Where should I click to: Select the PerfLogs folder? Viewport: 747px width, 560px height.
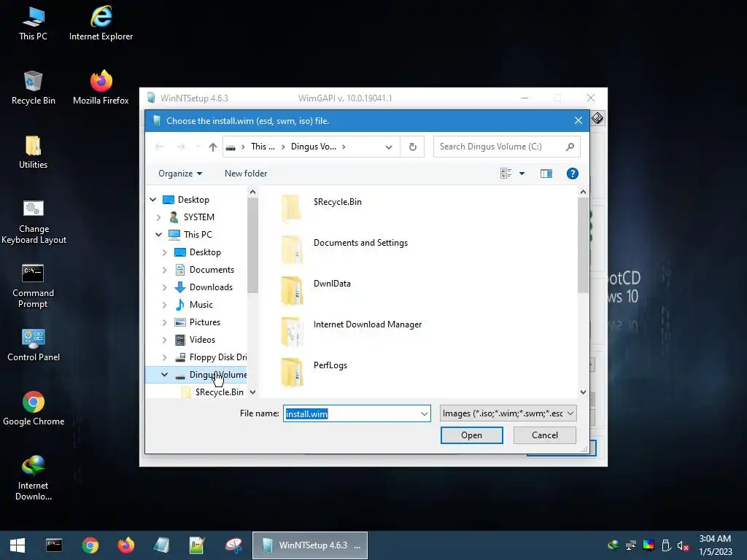tap(330, 366)
